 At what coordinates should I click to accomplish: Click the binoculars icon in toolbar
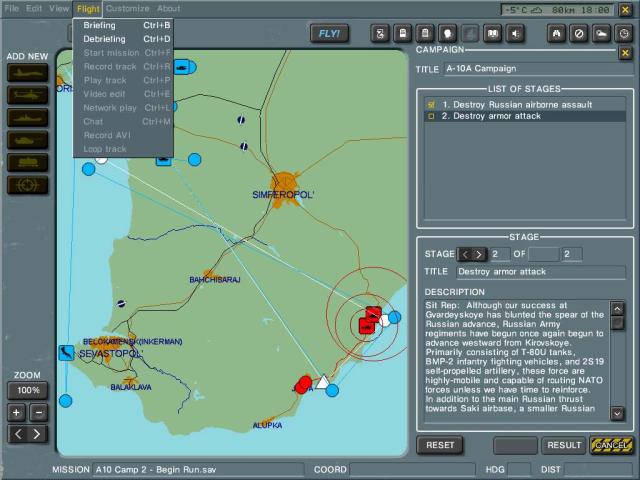(x=558, y=33)
